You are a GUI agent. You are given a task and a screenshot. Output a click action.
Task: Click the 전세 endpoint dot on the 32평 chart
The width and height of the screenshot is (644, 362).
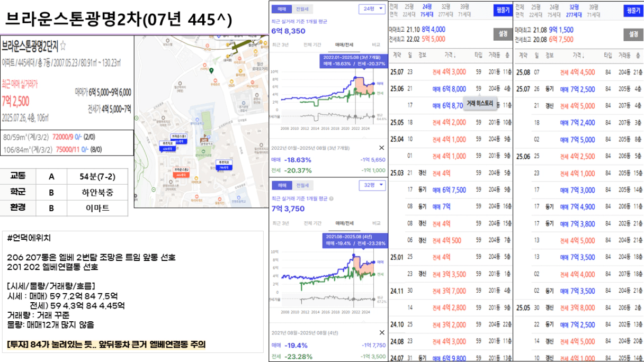pyautogui.click(x=373, y=273)
